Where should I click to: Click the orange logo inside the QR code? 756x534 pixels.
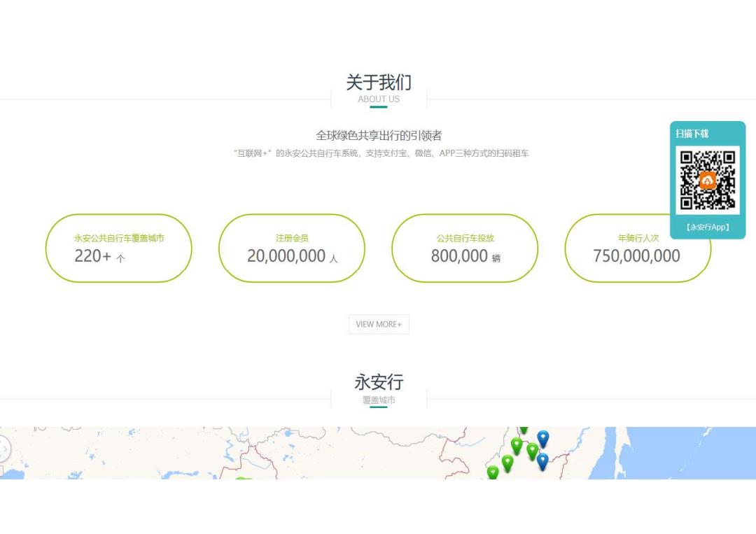(x=707, y=181)
